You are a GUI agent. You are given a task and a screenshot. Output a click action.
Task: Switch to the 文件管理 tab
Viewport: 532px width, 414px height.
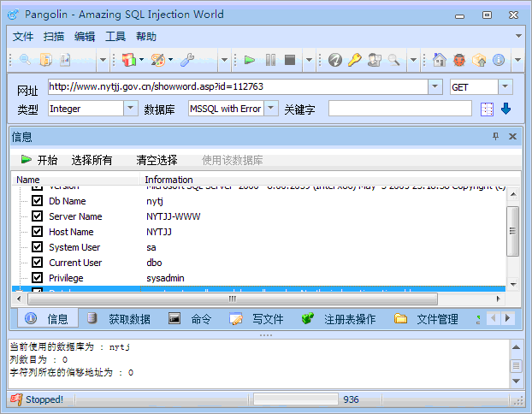[426, 319]
